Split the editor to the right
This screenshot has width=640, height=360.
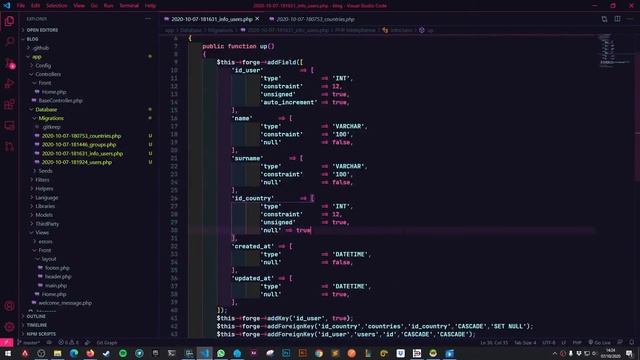(x=617, y=19)
